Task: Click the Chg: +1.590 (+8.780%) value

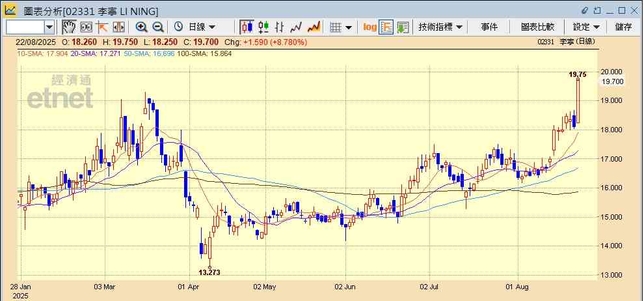Action: click(x=266, y=42)
